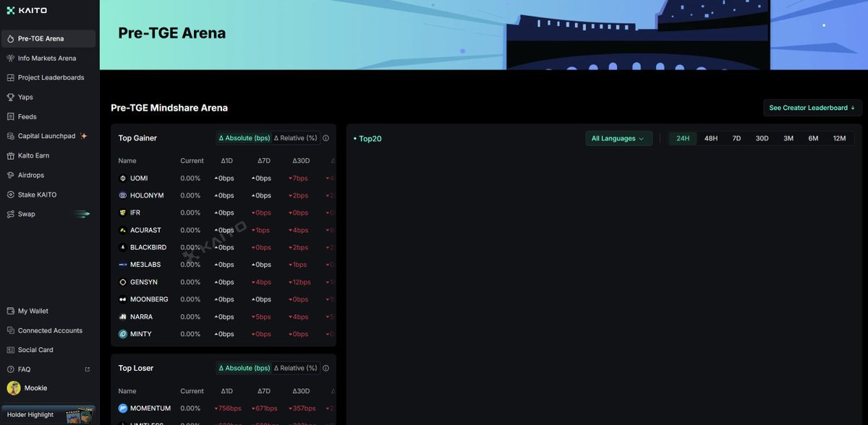
Task: Click the FAQ question icon
Action: tap(11, 370)
